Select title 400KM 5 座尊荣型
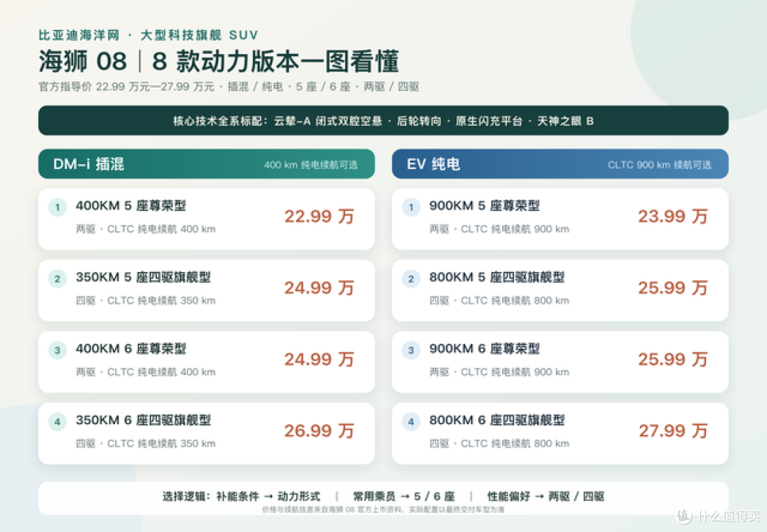The width and height of the screenshot is (767, 532). point(131,205)
